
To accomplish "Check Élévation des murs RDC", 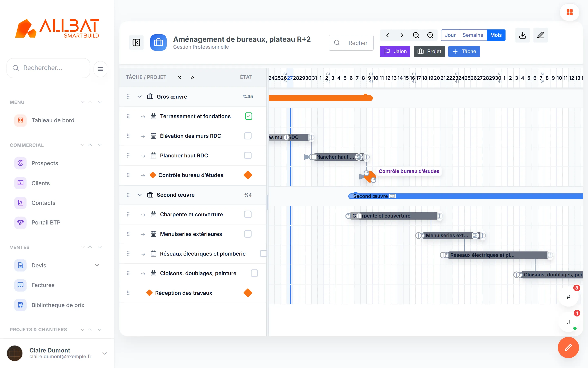I will point(248,136).
